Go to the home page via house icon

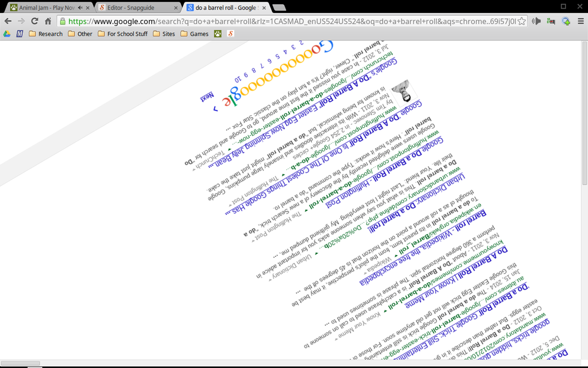48,21
